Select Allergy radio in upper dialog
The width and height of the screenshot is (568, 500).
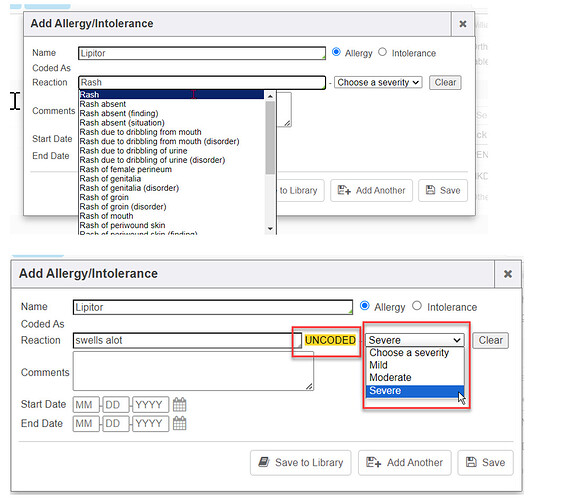click(336, 52)
